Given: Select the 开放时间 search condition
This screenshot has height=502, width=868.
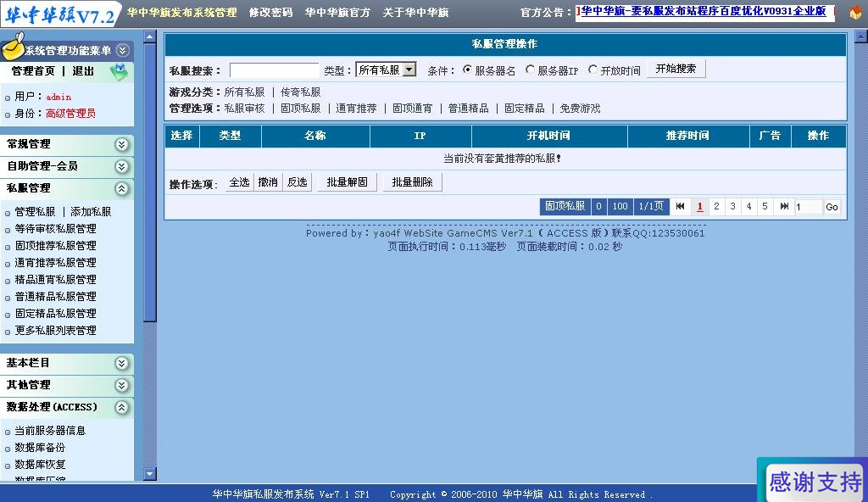Looking at the screenshot, I should pos(593,70).
